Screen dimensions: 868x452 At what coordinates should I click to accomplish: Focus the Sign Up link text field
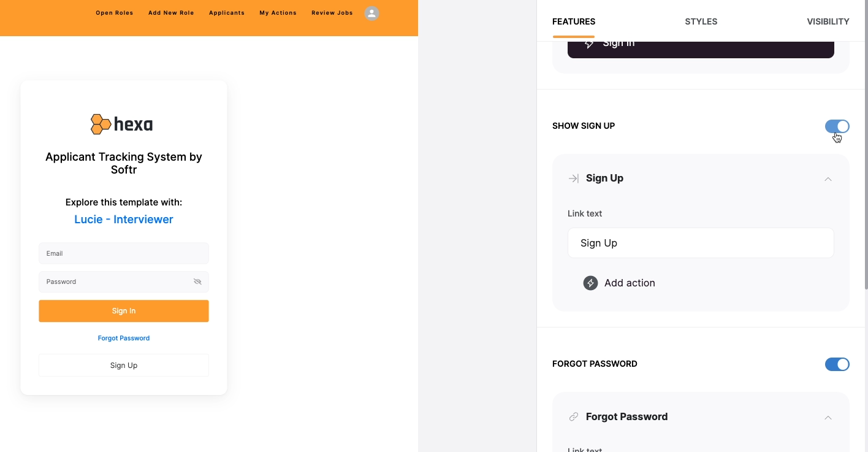click(701, 243)
